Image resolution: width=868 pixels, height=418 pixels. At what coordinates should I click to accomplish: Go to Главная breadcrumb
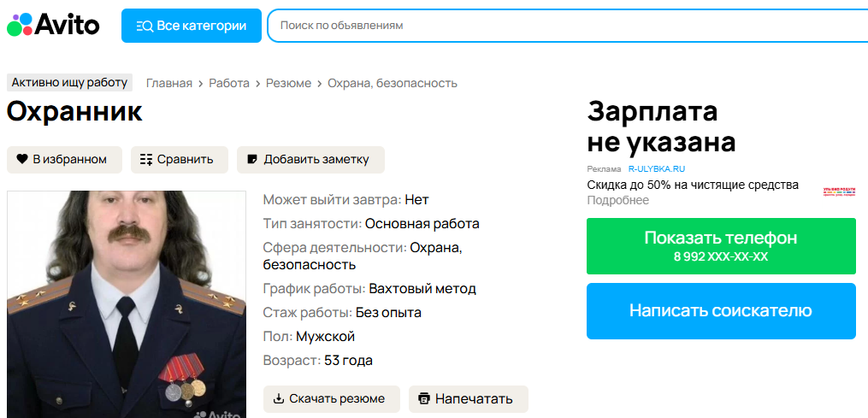coord(169,83)
